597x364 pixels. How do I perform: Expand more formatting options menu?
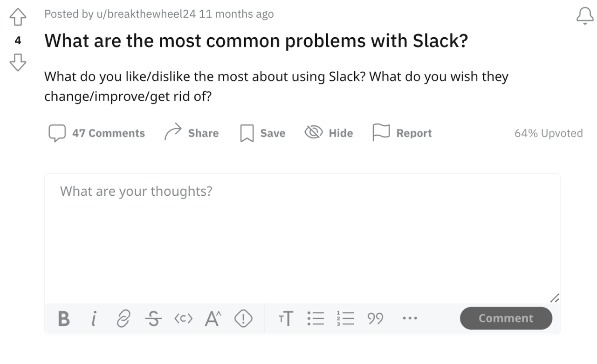click(410, 319)
